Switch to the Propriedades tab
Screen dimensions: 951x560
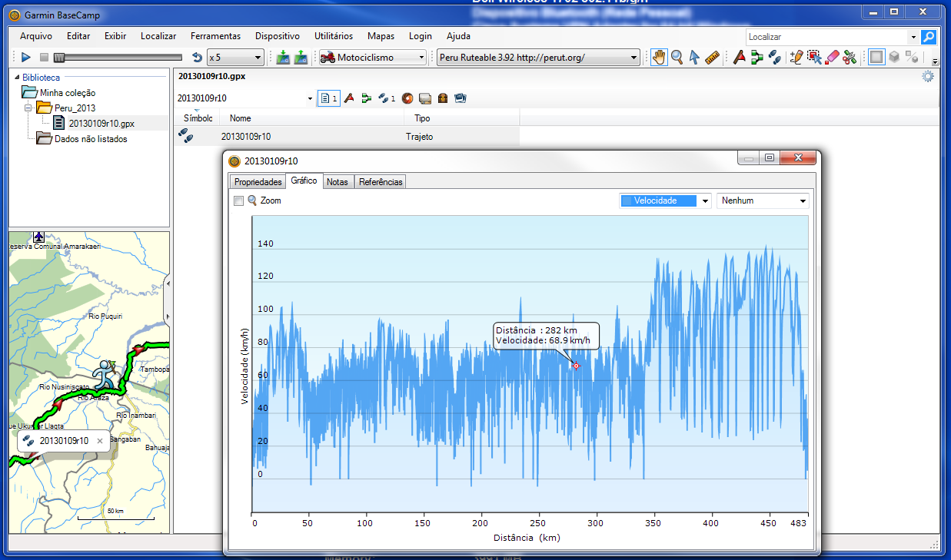tap(258, 182)
